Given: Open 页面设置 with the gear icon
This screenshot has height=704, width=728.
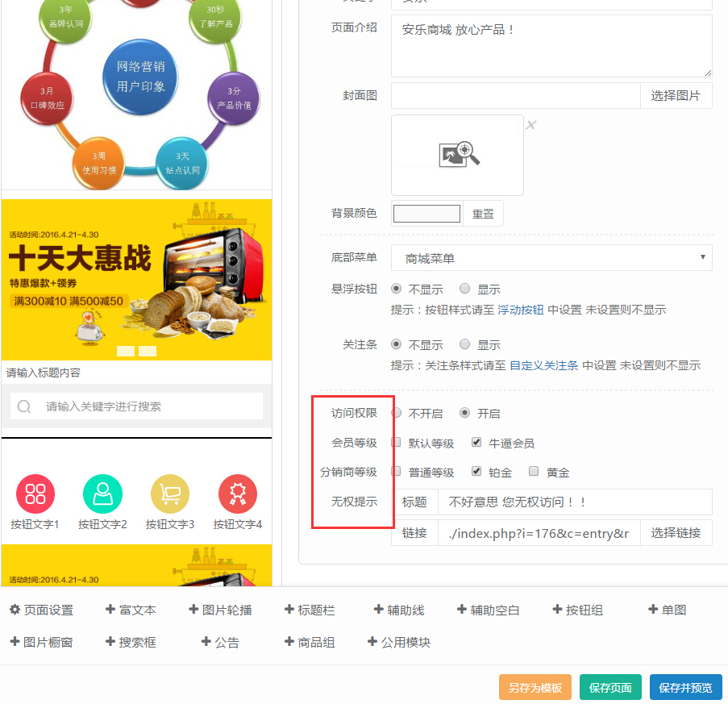Looking at the screenshot, I should pos(15,610).
